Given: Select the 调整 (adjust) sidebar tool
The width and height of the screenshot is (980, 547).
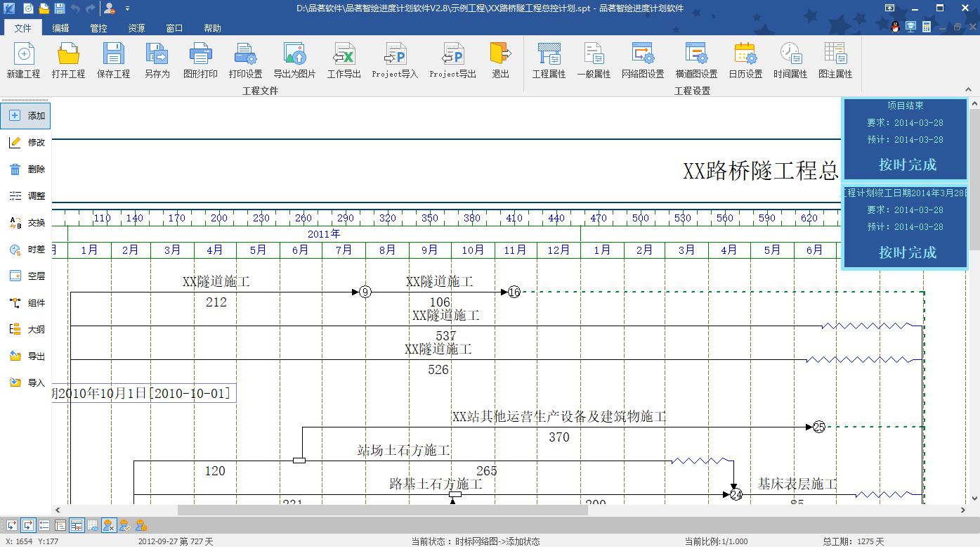Looking at the screenshot, I should point(26,196).
